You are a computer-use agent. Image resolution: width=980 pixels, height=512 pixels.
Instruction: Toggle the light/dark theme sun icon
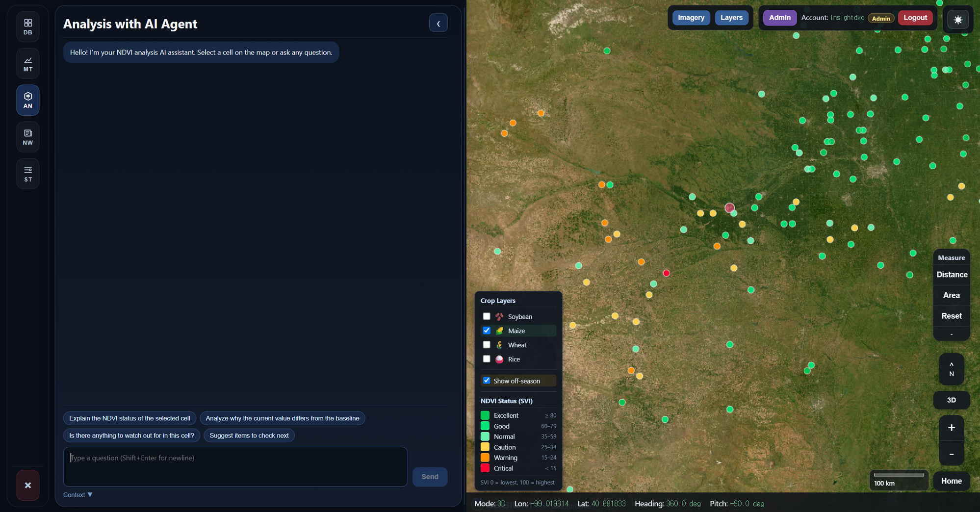tap(958, 20)
